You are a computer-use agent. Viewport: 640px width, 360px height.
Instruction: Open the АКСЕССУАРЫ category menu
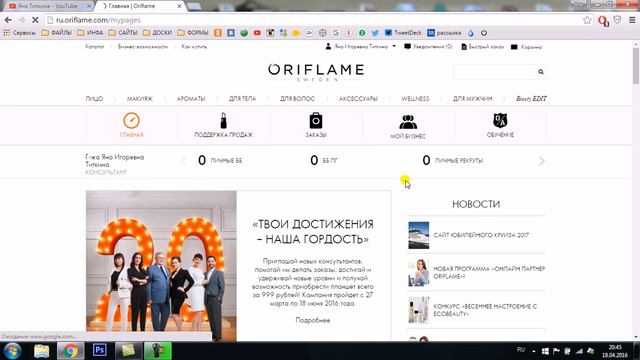358,99
